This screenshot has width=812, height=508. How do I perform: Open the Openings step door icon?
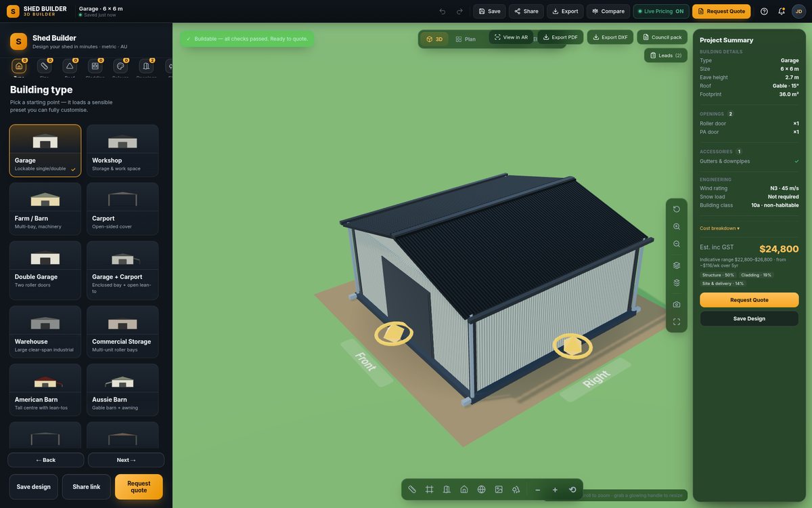(x=146, y=66)
